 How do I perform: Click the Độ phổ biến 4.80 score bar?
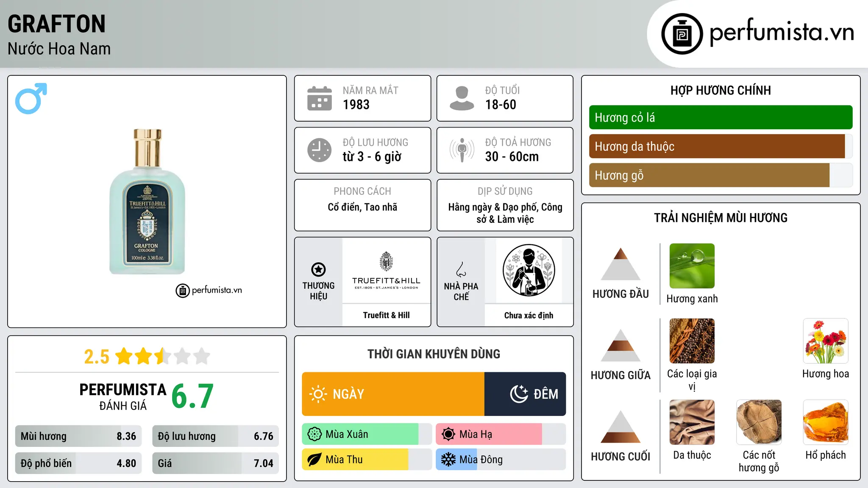tap(78, 463)
